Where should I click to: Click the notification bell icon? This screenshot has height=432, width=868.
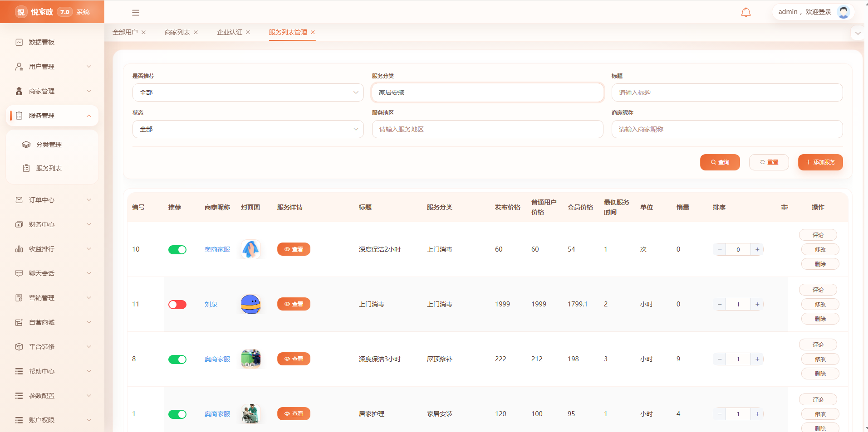pyautogui.click(x=745, y=12)
